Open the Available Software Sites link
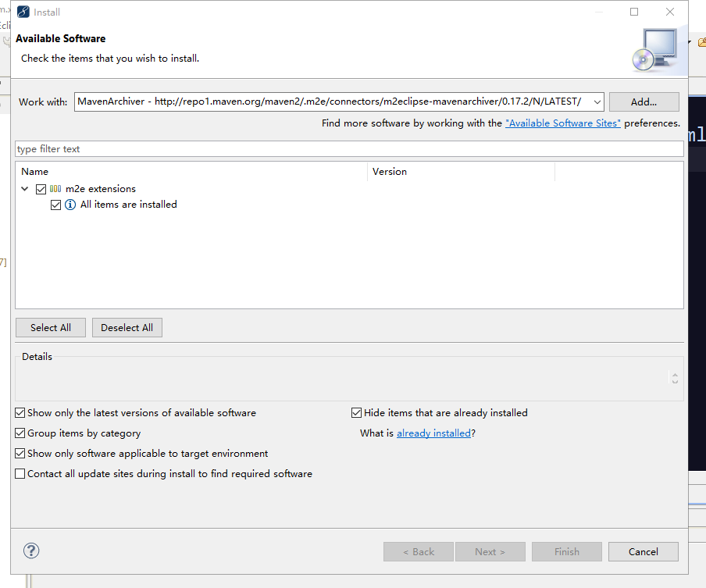Screen dimensions: 706x588 (x=563, y=123)
